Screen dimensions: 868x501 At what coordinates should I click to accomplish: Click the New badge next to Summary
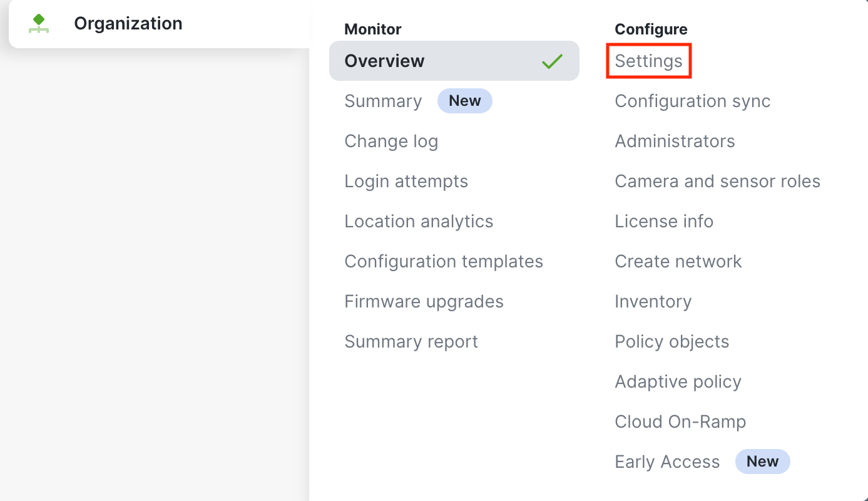464,101
